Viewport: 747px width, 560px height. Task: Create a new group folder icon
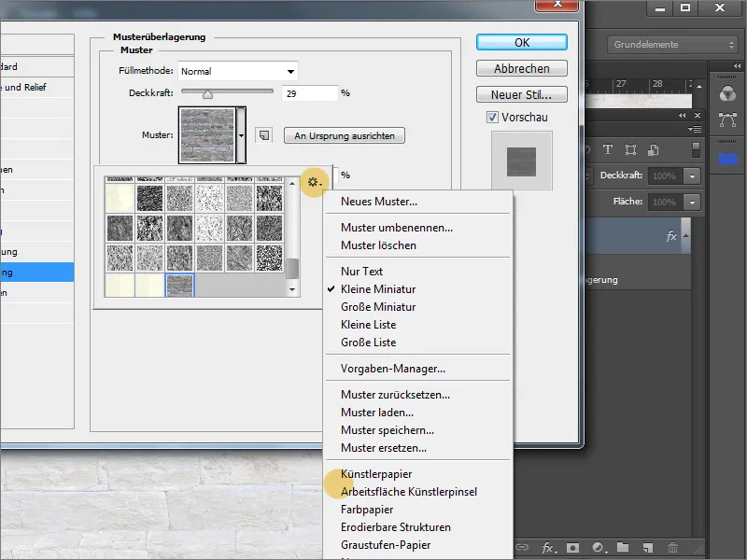[622, 546]
